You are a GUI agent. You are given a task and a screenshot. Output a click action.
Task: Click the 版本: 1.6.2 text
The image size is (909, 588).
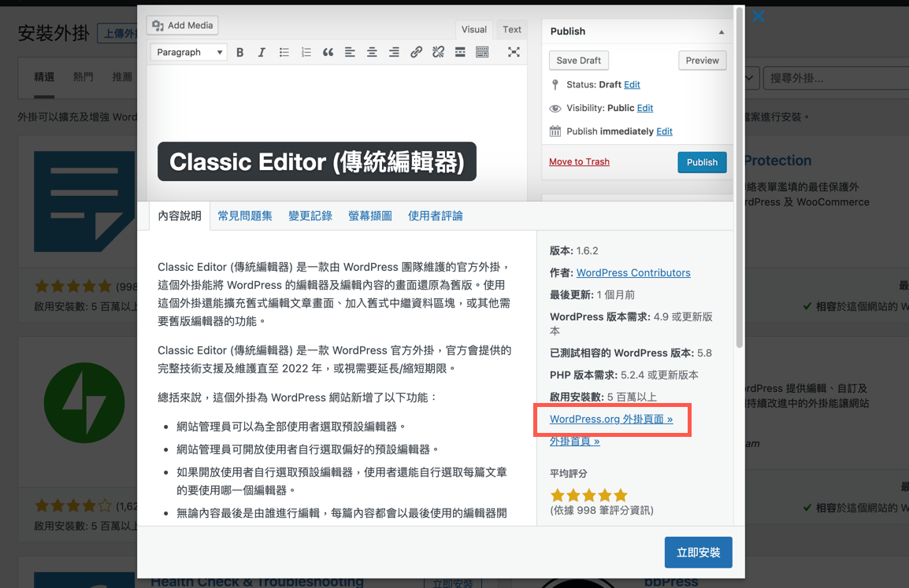[574, 251]
